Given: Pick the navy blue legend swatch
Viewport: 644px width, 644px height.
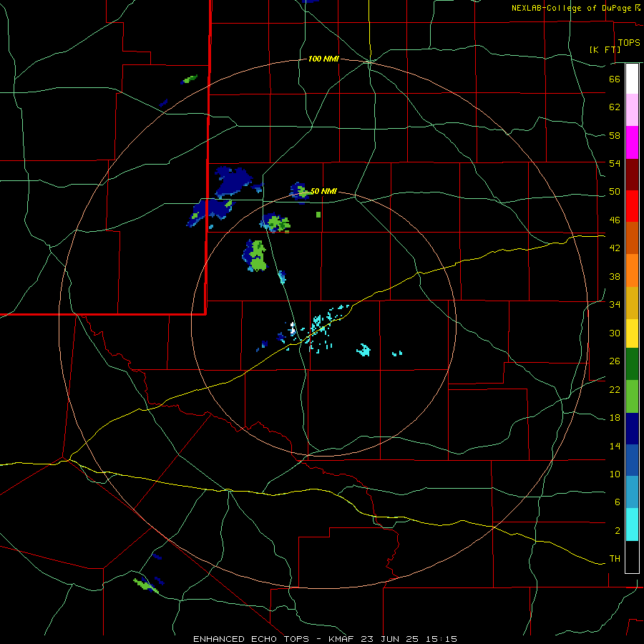Looking at the screenshot, I should coord(632,429).
